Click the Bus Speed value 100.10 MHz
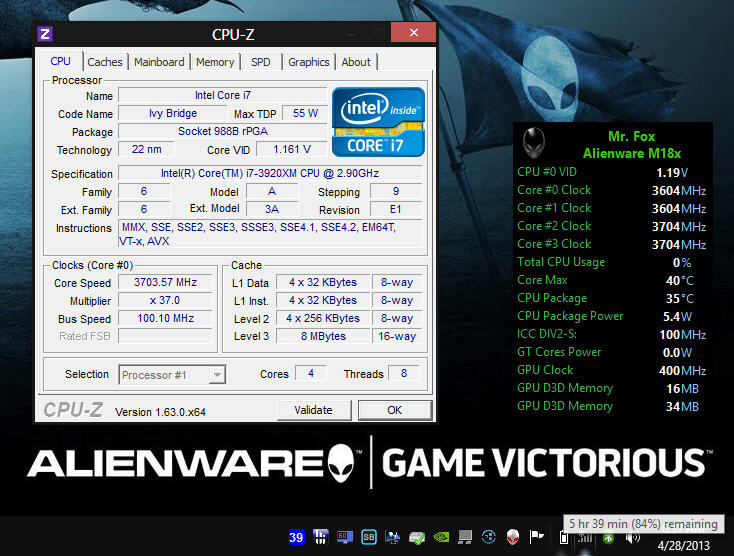Image resolution: width=734 pixels, height=556 pixels. 165,318
